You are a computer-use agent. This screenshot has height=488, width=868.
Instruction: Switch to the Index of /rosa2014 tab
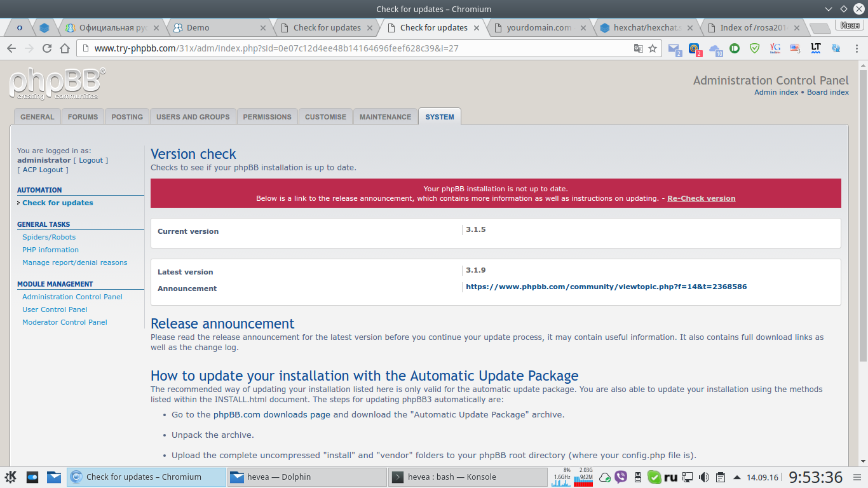pyautogui.click(x=752, y=28)
